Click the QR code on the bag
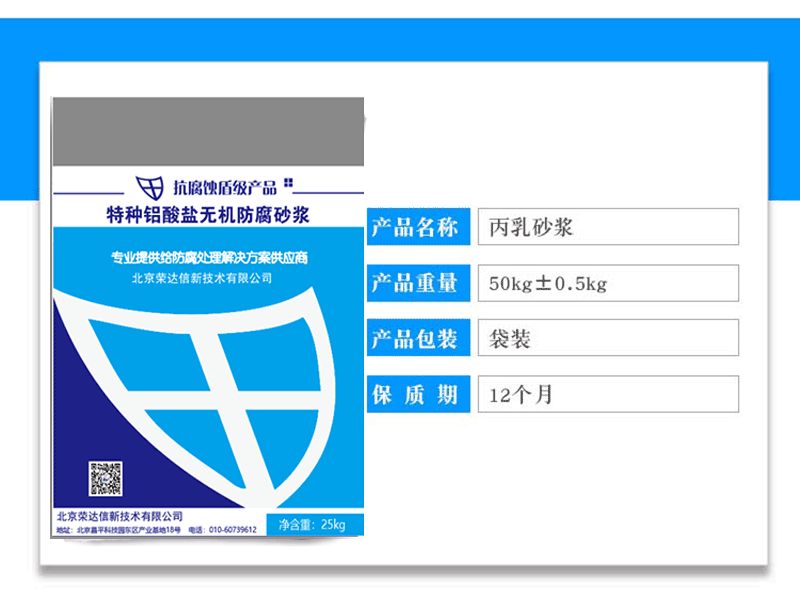Viewport: 800px width, 594px height. (x=106, y=479)
